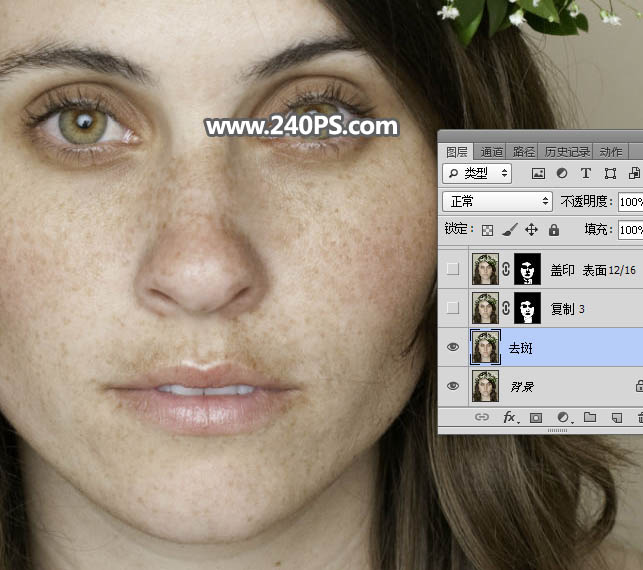Enable lock position move icon
Screen dimensions: 643x570
531,230
